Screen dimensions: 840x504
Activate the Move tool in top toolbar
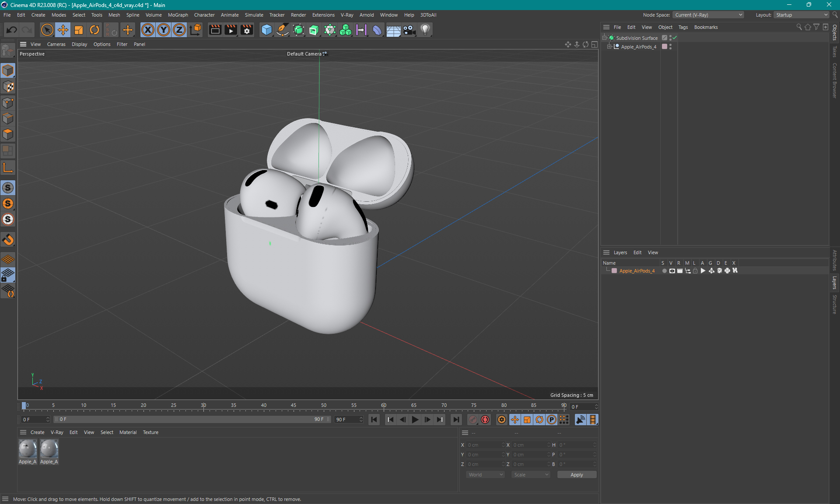click(x=63, y=30)
